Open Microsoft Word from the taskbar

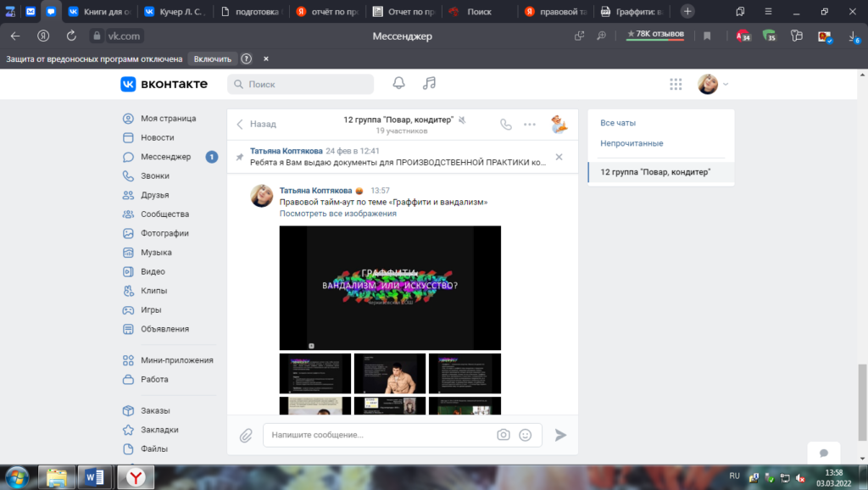93,476
